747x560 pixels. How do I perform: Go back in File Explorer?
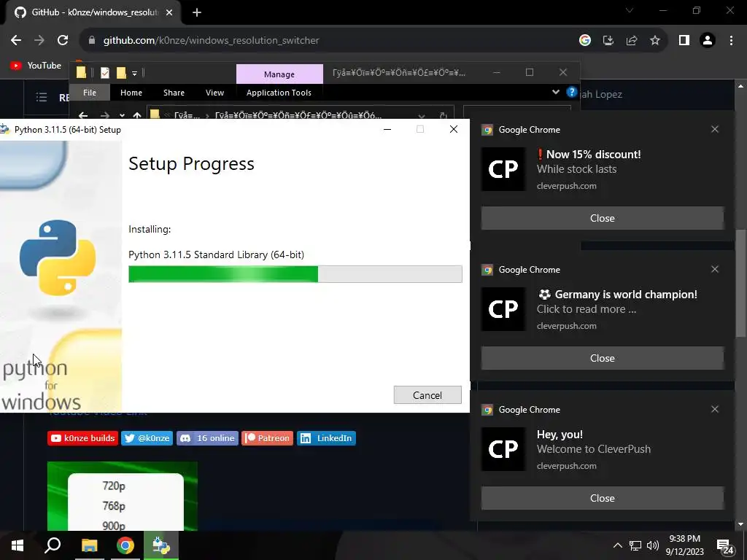coord(83,115)
